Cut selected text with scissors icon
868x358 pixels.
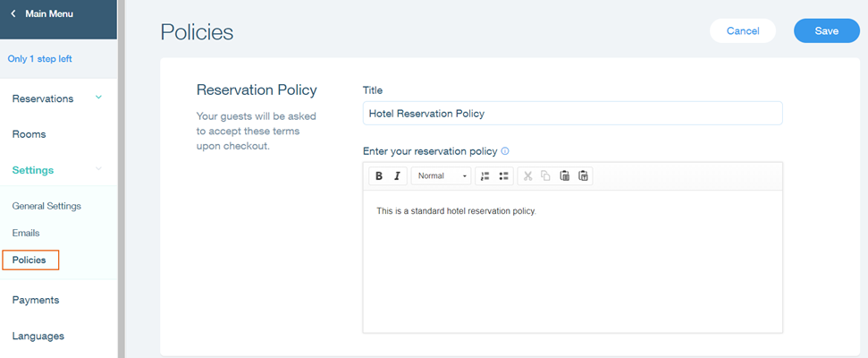tap(528, 176)
